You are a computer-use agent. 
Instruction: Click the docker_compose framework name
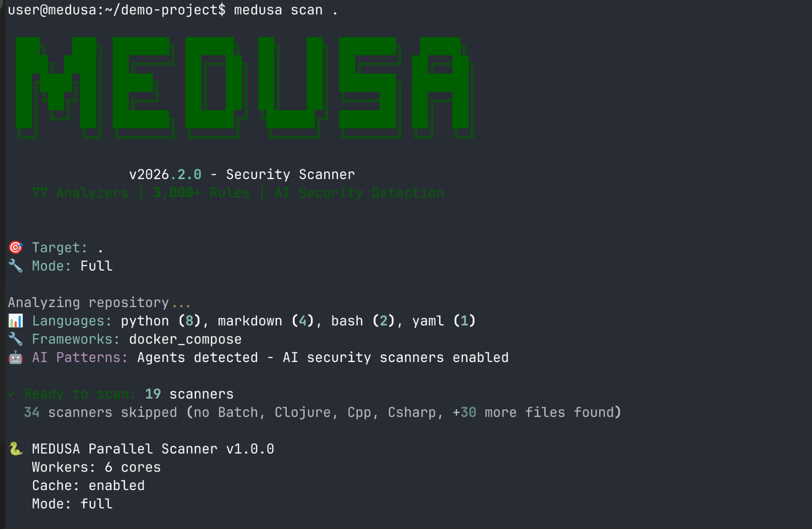point(185,339)
